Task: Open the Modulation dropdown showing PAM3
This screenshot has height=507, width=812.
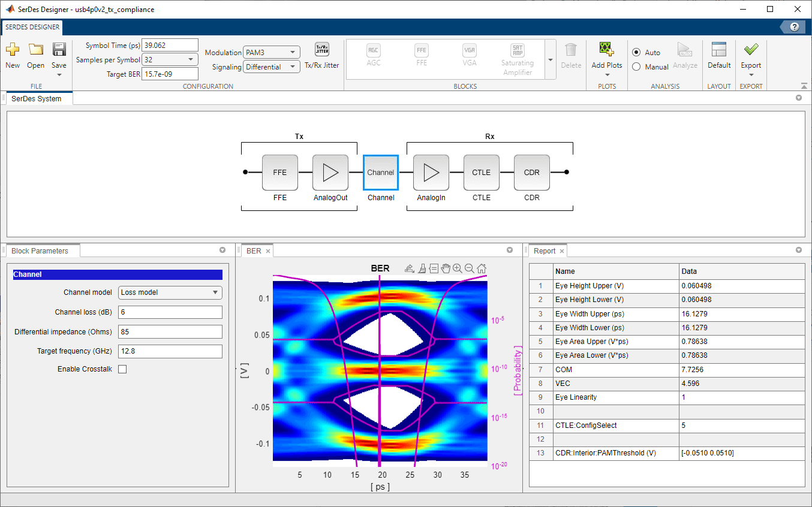Action: click(x=272, y=53)
